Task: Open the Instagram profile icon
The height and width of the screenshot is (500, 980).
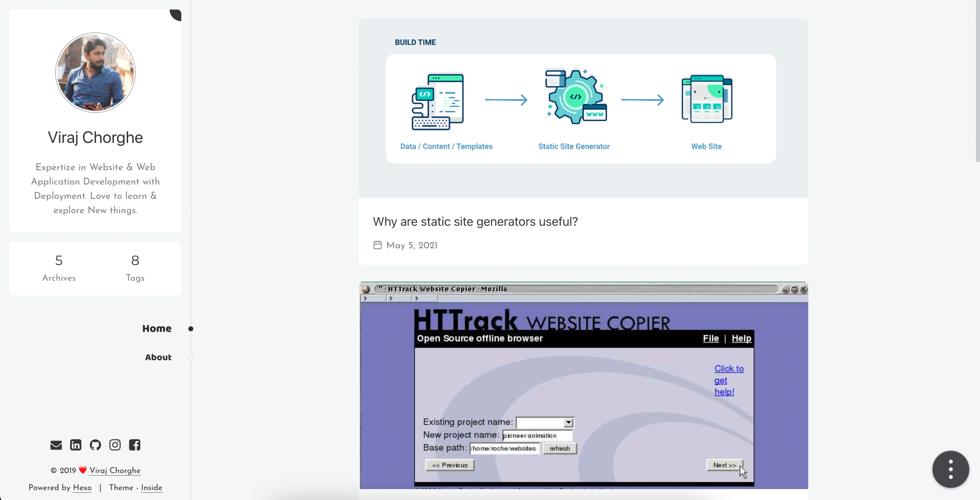Action: pyautogui.click(x=115, y=445)
